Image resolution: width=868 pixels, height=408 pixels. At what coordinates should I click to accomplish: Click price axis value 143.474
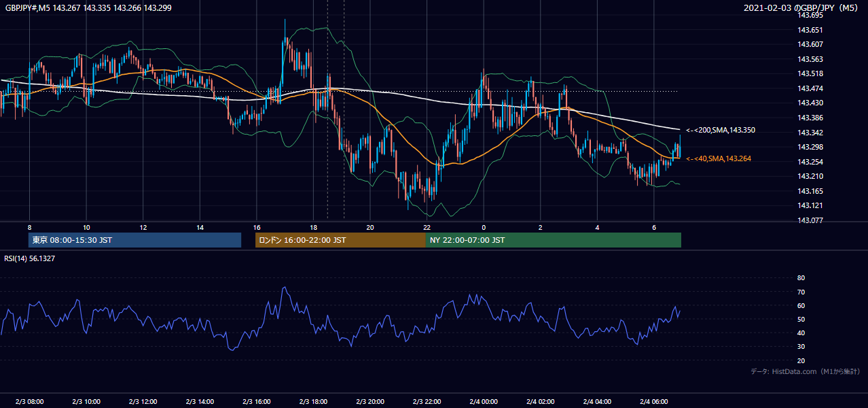pos(811,88)
